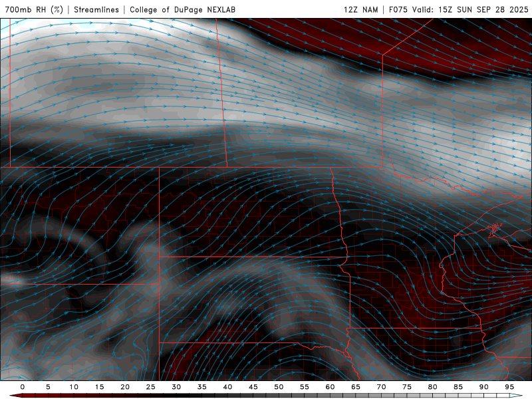Click 'Valid: 15Z SUN SEP 28 2025' text
Screen dimensions: 532x399
point(470,9)
